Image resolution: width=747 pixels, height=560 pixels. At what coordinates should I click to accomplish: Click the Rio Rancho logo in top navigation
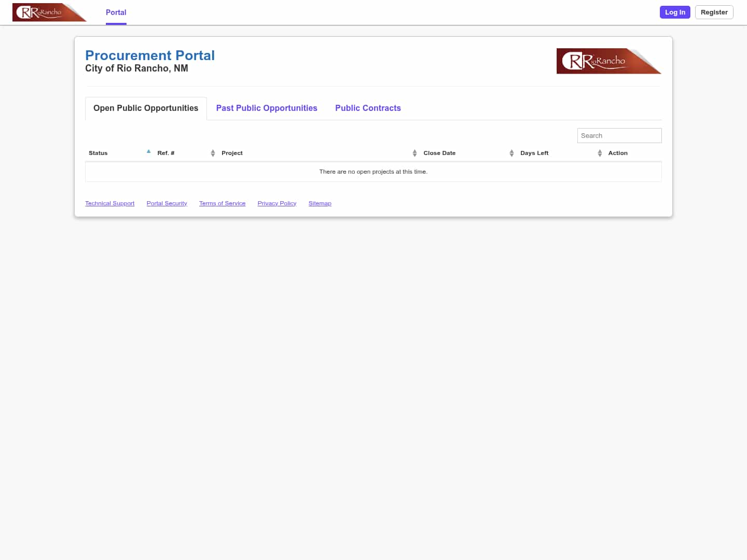point(49,12)
